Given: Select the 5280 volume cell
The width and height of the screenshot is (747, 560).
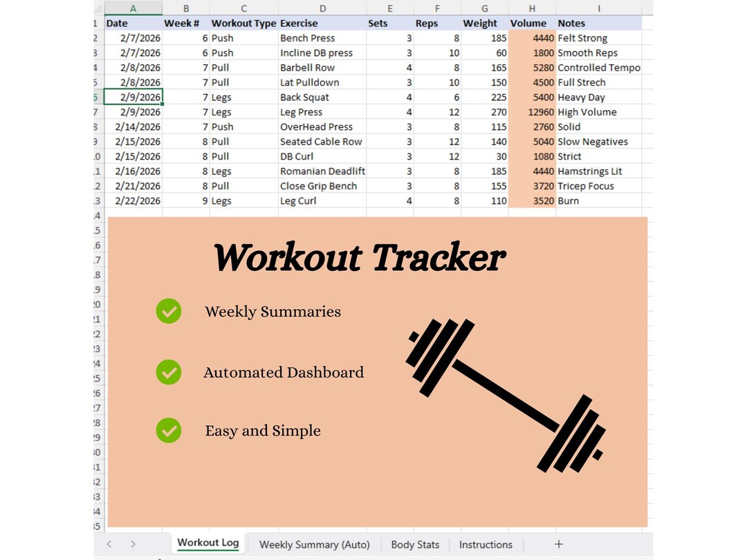Looking at the screenshot, I should click(x=532, y=68).
